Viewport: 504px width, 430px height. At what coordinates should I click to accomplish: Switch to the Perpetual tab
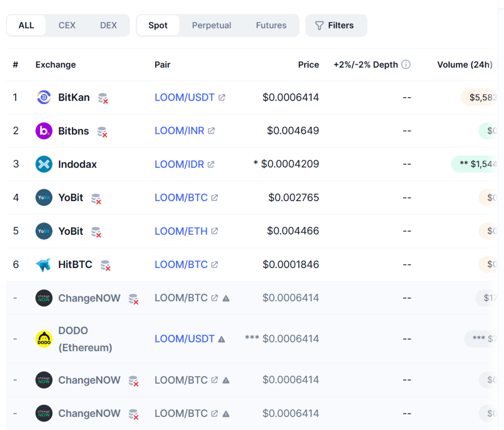pyautogui.click(x=211, y=25)
